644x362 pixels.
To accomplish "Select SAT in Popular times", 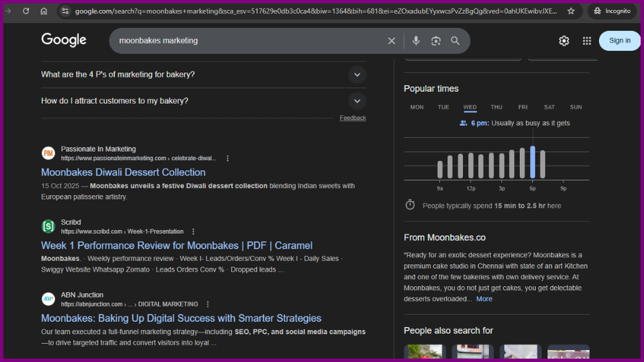I will click(x=549, y=107).
